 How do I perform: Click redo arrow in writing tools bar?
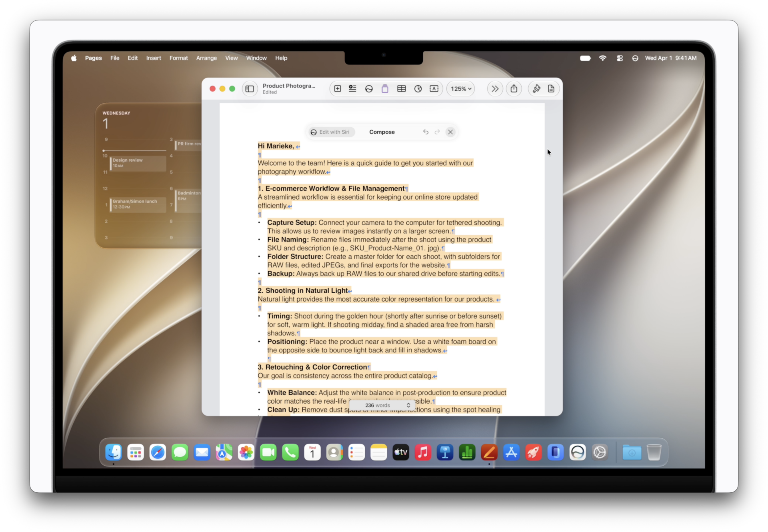point(437,132)
